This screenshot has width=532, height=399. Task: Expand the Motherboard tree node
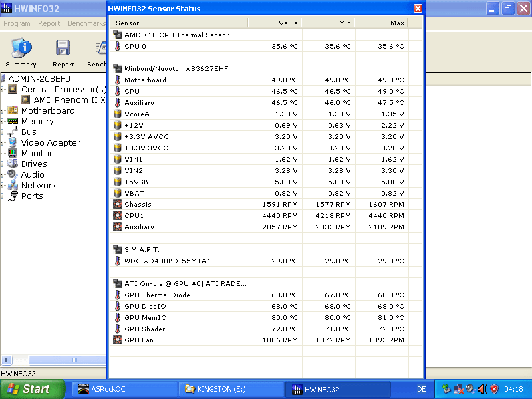point(3,111)
